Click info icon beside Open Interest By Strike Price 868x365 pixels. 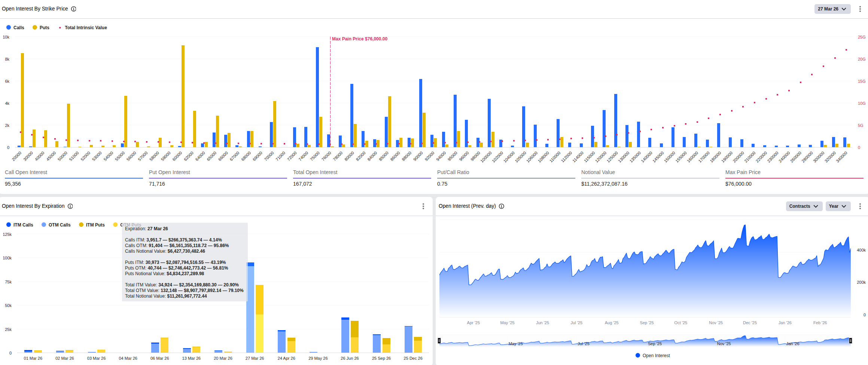click(74, 9)
